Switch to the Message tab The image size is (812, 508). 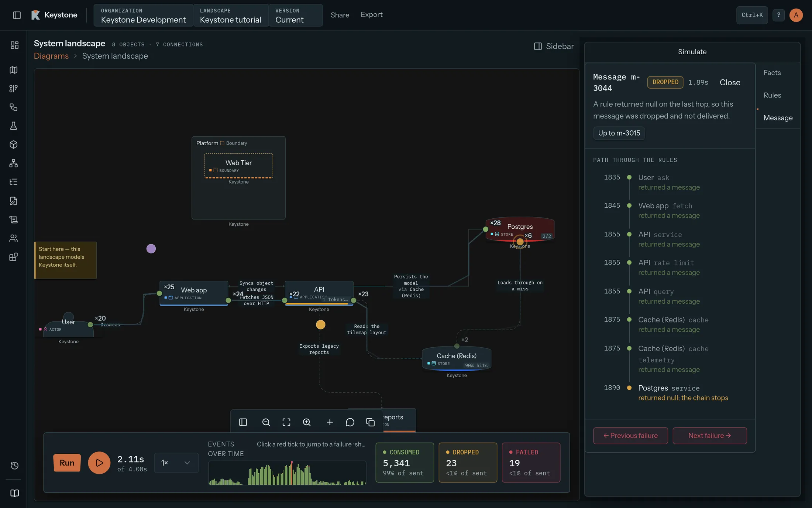[x=778, y=118]
